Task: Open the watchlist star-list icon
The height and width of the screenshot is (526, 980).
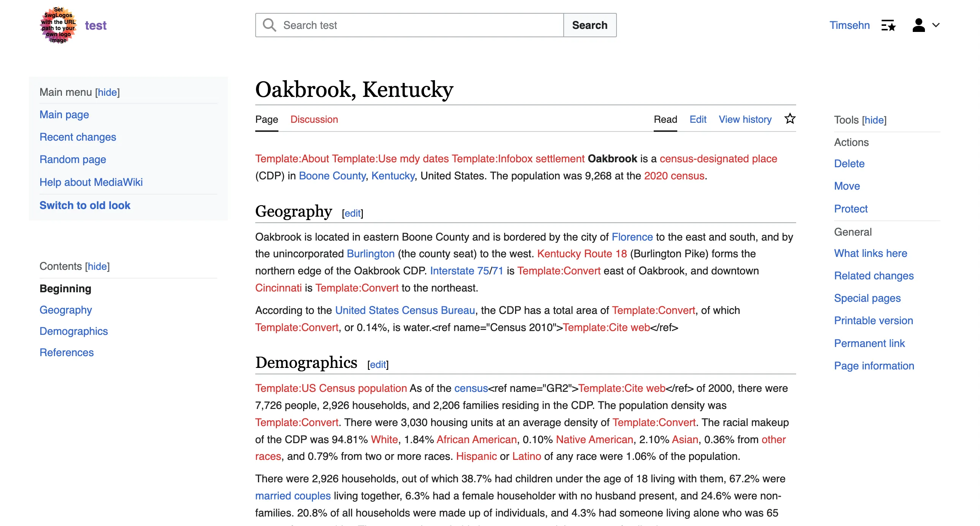Action: pyautogui.click(x=888, y=25)
